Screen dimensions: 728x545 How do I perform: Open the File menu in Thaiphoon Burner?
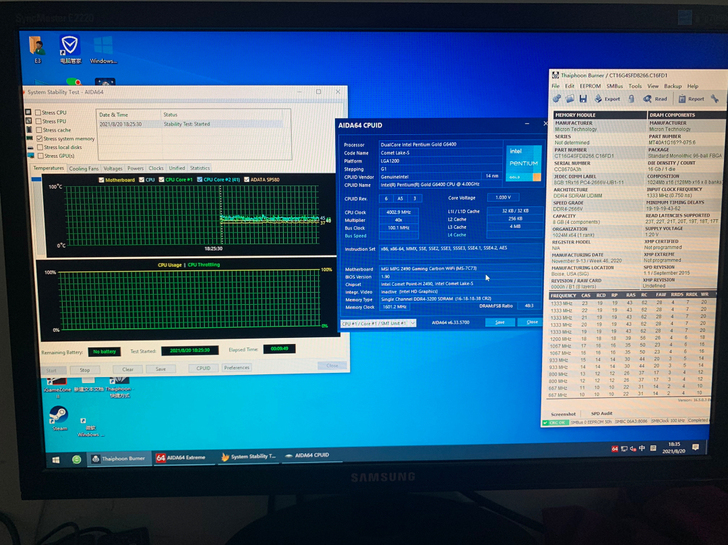click(x=556, y=86)
